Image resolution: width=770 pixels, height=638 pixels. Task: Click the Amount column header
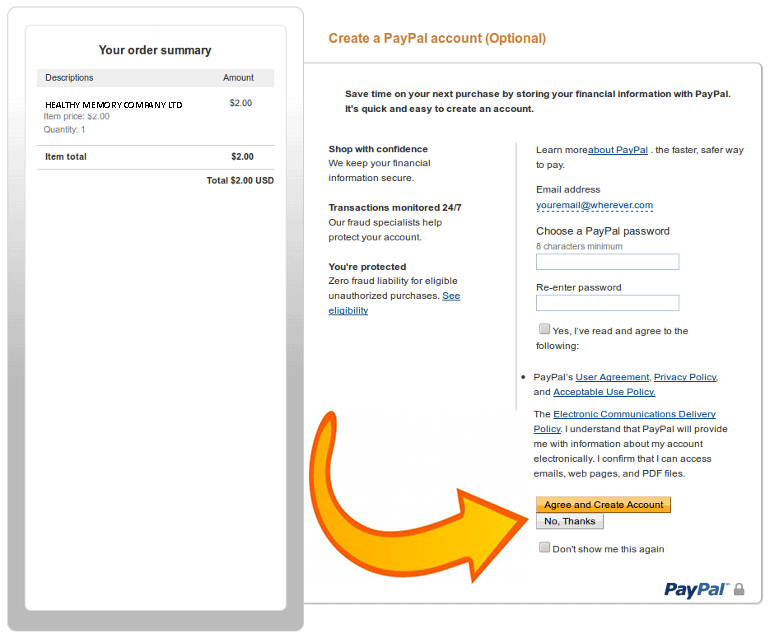pos(238,78)
